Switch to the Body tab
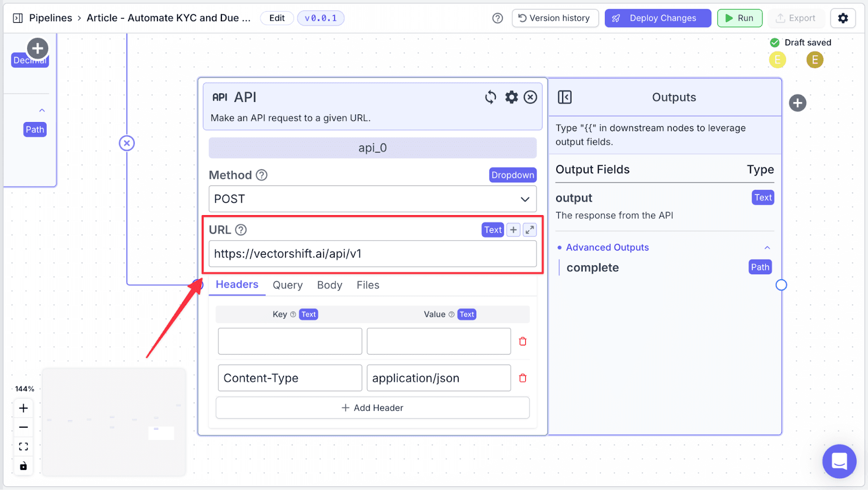Viewport: 868px width, 490px height. point(330,285)
